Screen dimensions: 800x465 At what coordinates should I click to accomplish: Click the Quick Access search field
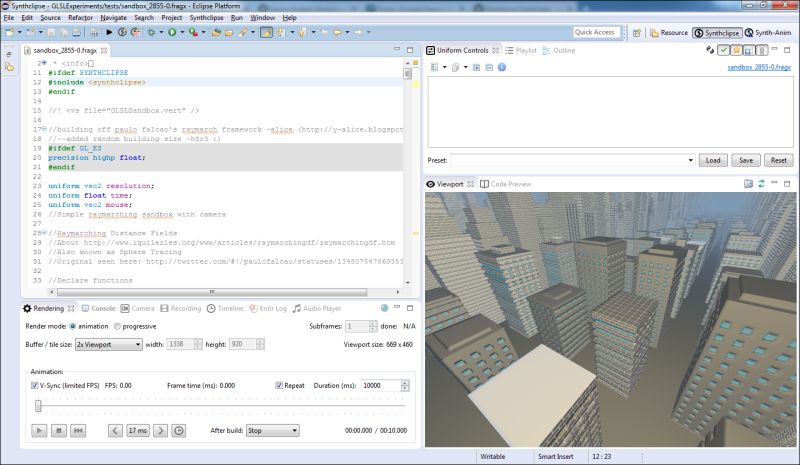pos(596,32)
